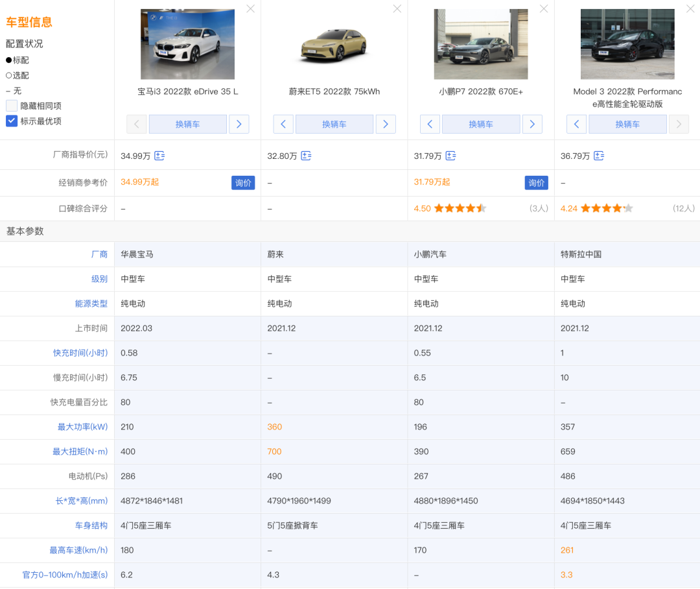Viewport: 700px width, 589px height.
Task: Click the previous arrow under Model 3
Action: pyautogui.click(x=576, y=125)
